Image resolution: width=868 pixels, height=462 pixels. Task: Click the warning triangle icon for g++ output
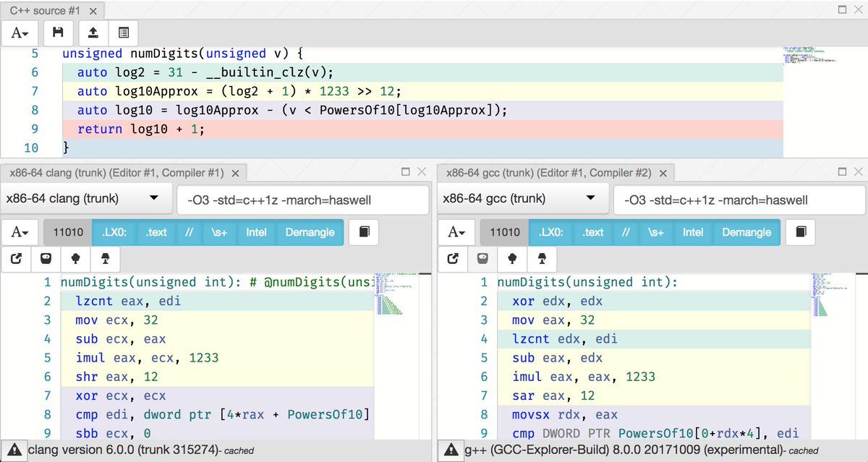(451, 450)
